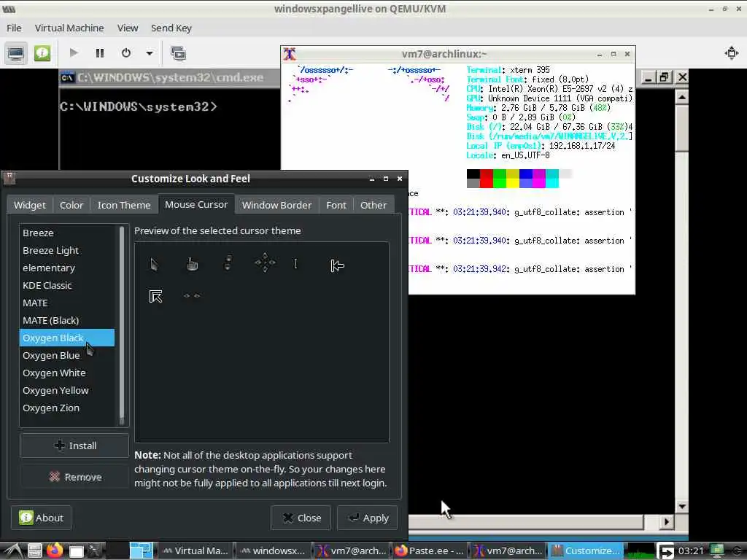Open the file manager taskbar icon

click(x=34, y=551)
